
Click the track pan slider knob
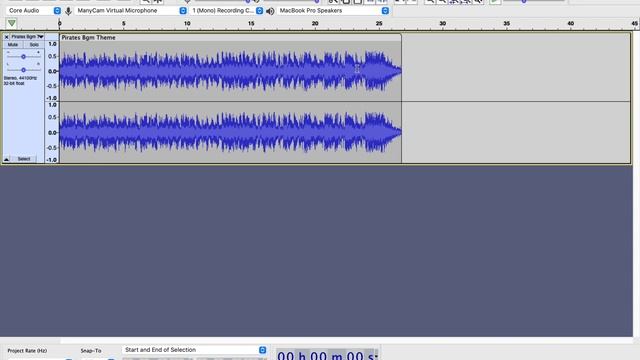pos(24,70)
